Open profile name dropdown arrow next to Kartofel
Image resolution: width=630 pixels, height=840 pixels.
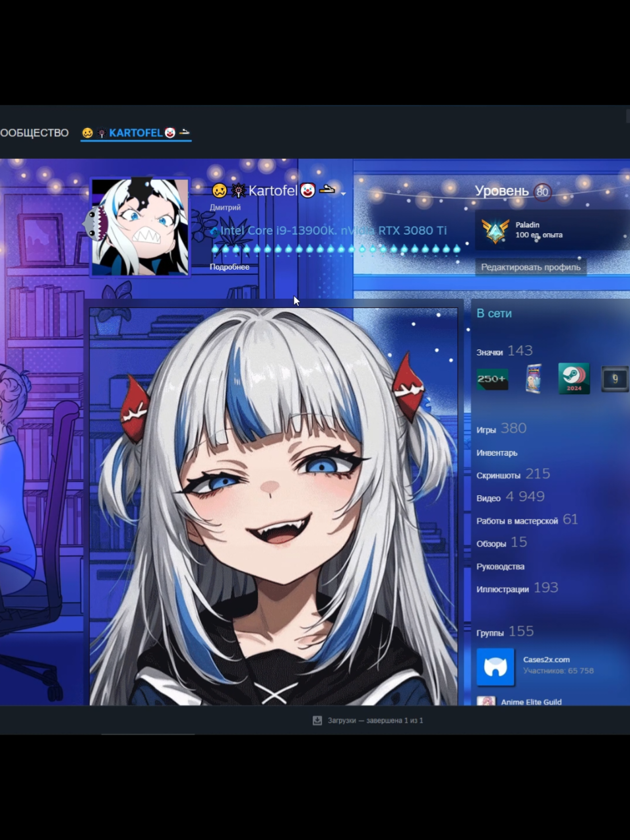343,194
